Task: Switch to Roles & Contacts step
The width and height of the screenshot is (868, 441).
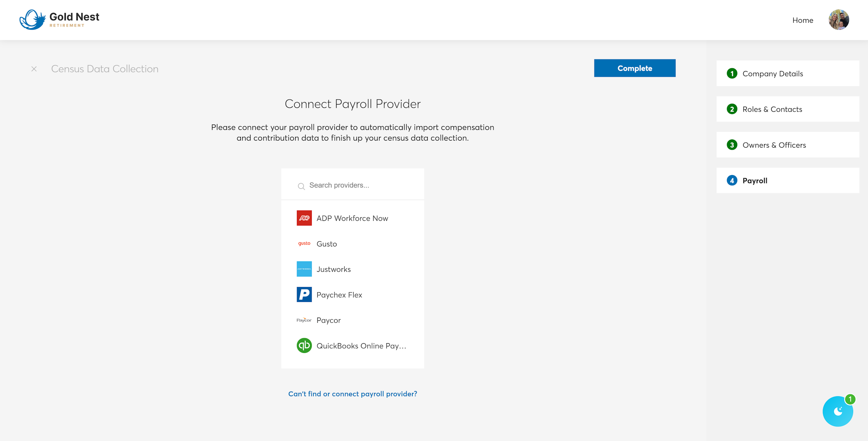Action: (788, 109)
